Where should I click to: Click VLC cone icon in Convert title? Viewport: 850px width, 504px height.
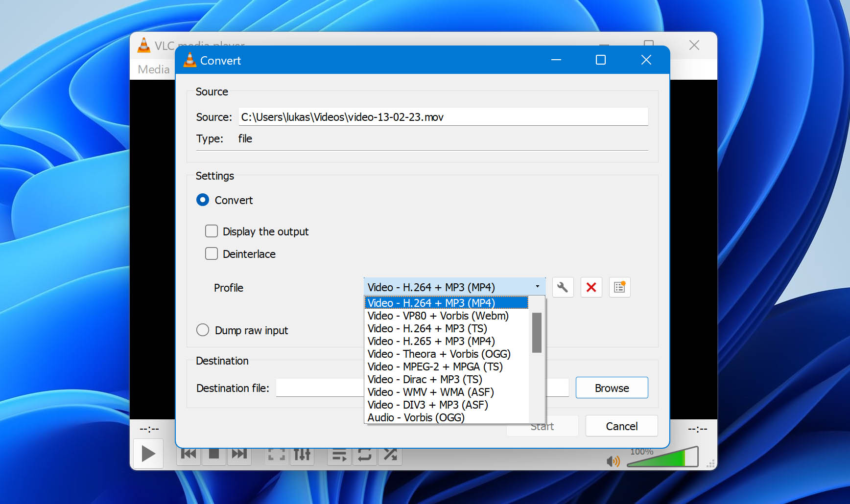189,60
